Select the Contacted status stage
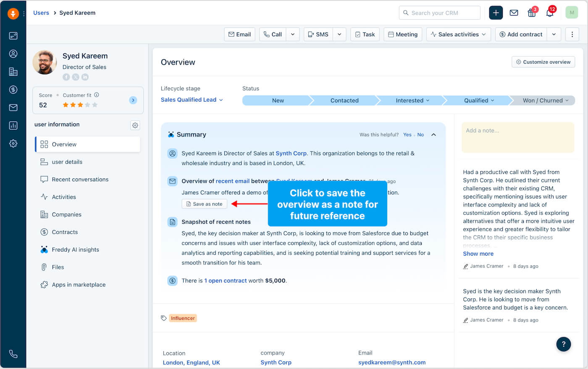Image resolution: width=588 pixels, height=369 pixels. [x=344, y=101]
